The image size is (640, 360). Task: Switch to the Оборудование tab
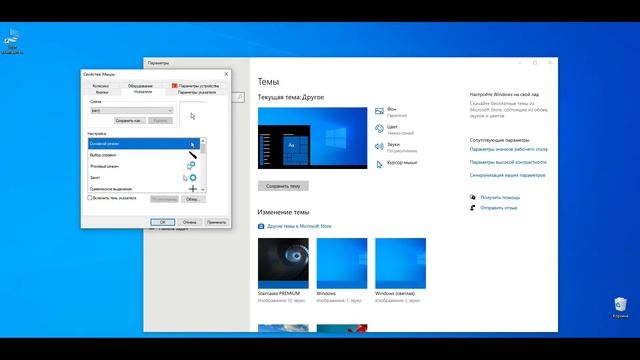tap(140, 86)
